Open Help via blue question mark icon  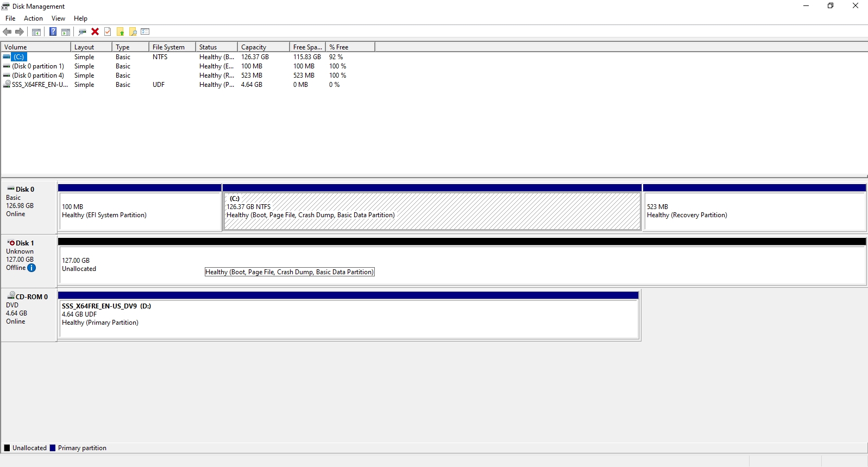point(53,31)
